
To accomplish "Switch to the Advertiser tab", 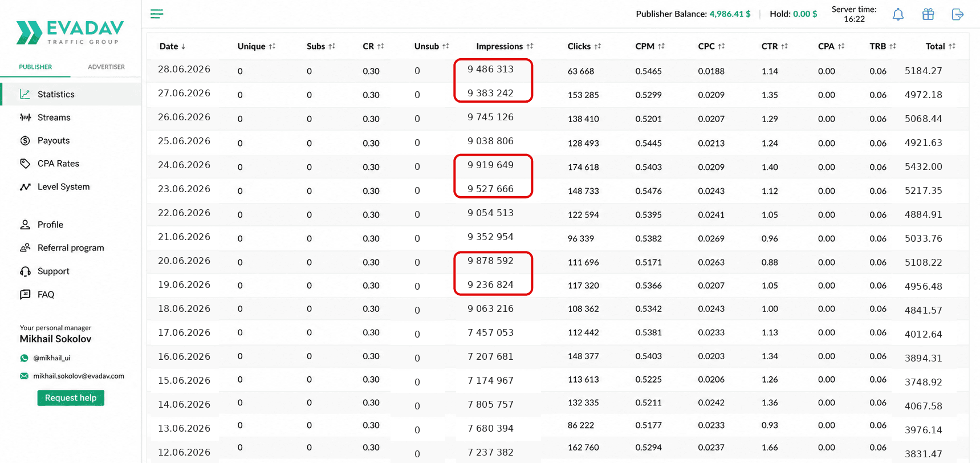I will click(106, 67).
